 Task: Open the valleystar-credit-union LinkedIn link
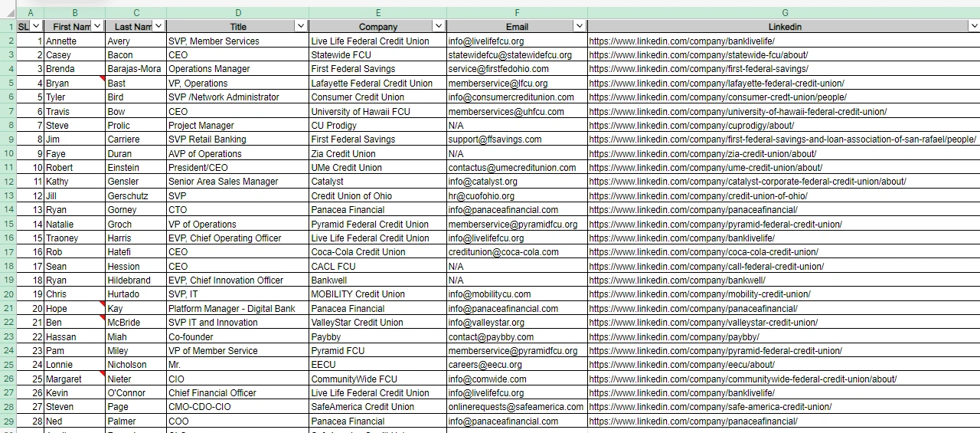pos(704,323)
